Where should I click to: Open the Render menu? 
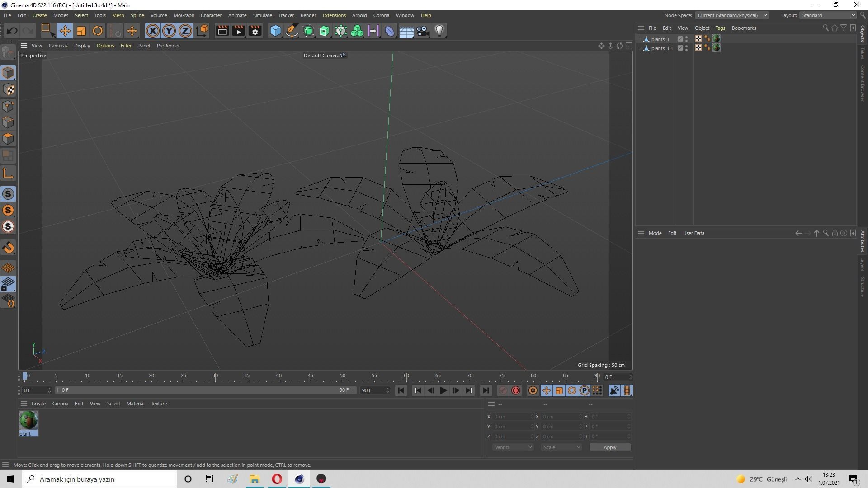[x=308, y=15]
